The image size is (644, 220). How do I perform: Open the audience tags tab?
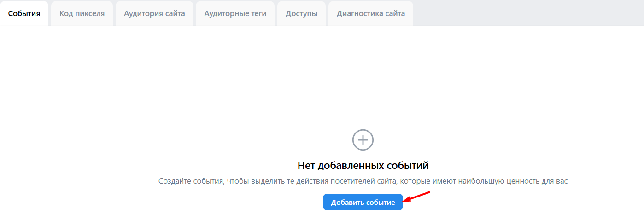pyautogui.click(x=235, y=13)
